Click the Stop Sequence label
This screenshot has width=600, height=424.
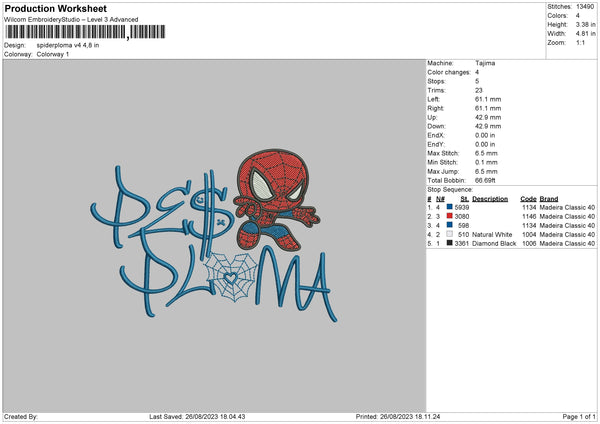coord(450,190)
